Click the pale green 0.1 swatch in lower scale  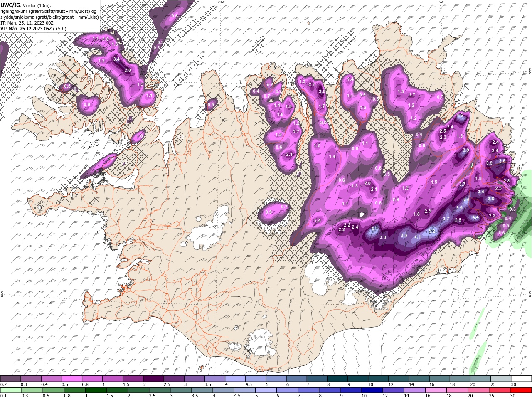click(11, 390)
